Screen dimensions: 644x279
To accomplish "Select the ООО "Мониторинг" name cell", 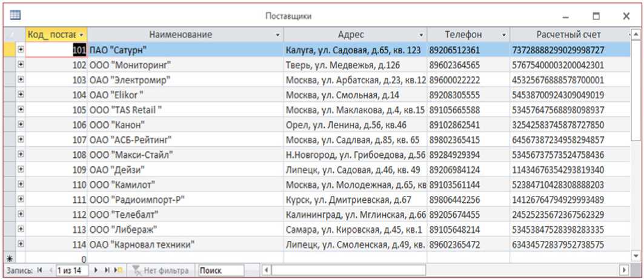I will tap(185, 65).
